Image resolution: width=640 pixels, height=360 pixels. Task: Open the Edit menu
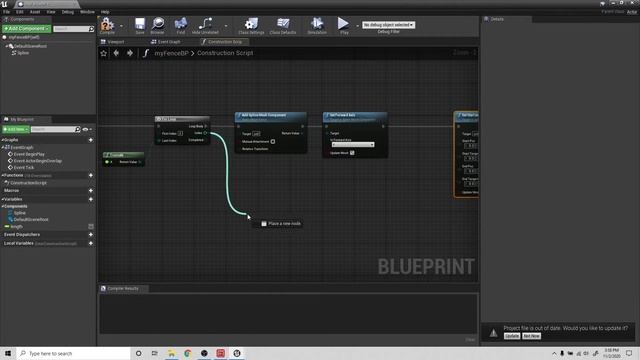(20, 12)
